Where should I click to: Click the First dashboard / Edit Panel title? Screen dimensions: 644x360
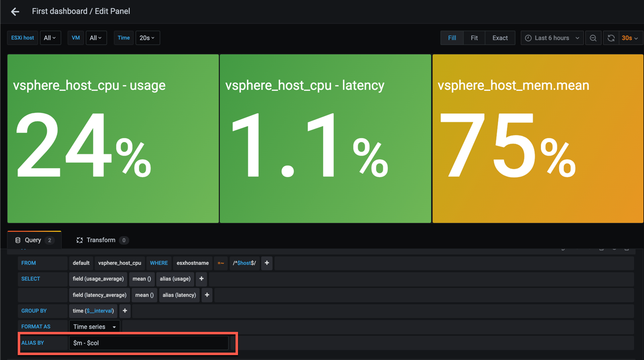point(81,11)
